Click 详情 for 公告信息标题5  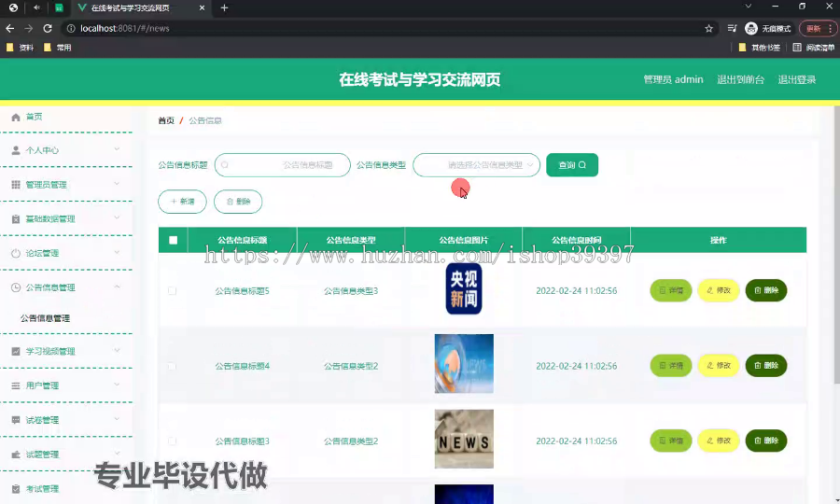[671, 290]
